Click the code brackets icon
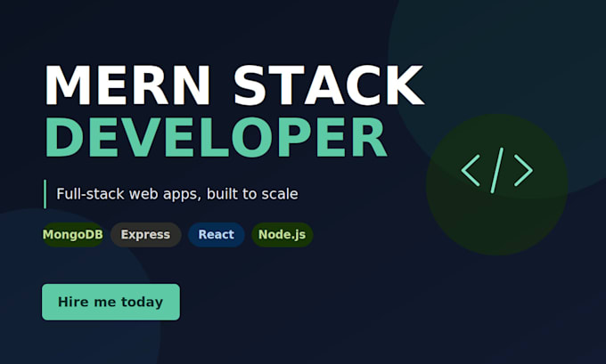Screen dimensions: 606x364 [497, 170]
